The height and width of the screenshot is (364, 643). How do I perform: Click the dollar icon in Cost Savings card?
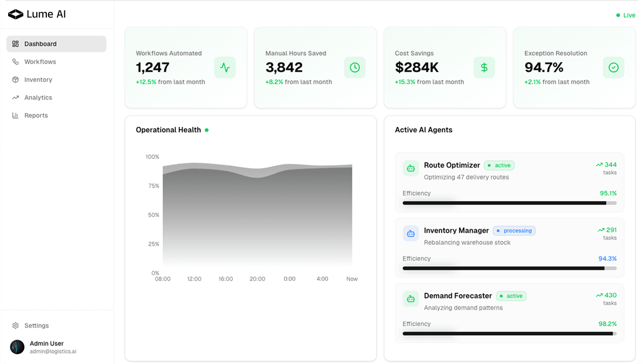(x=484, y=68)
